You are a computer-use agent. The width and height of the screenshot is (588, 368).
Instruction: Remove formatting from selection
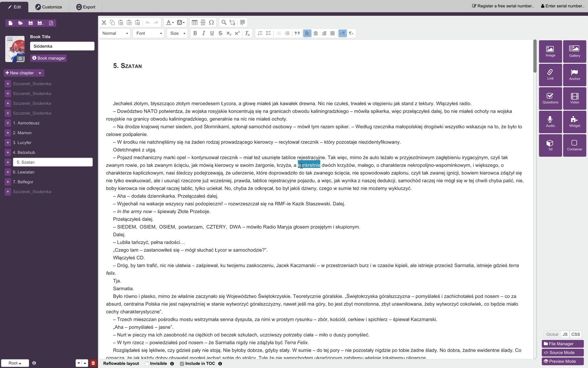tap(248, 33)
